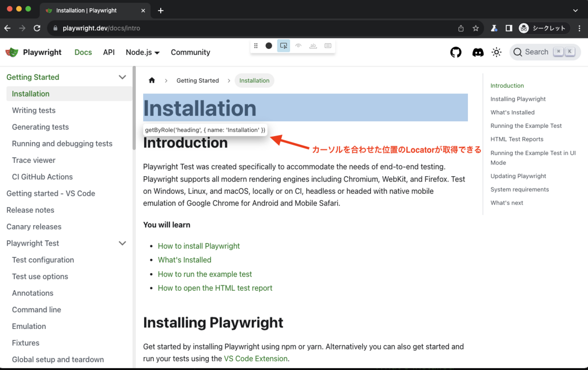Jump to Introduction in table of contents
Screen dimensions: 588x370
click(x=507, y=86)
